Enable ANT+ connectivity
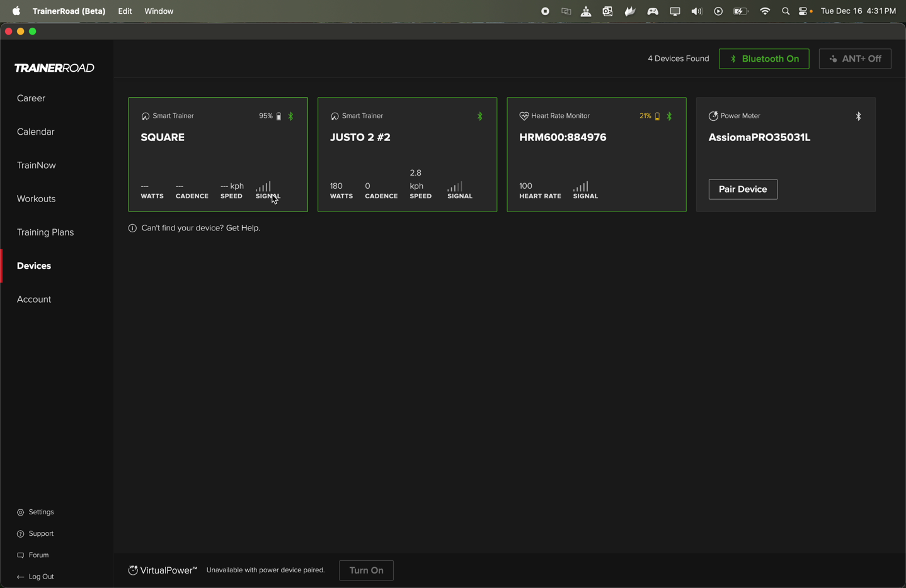The width and height of the screenshot is (906, 588). click(854, 59)
